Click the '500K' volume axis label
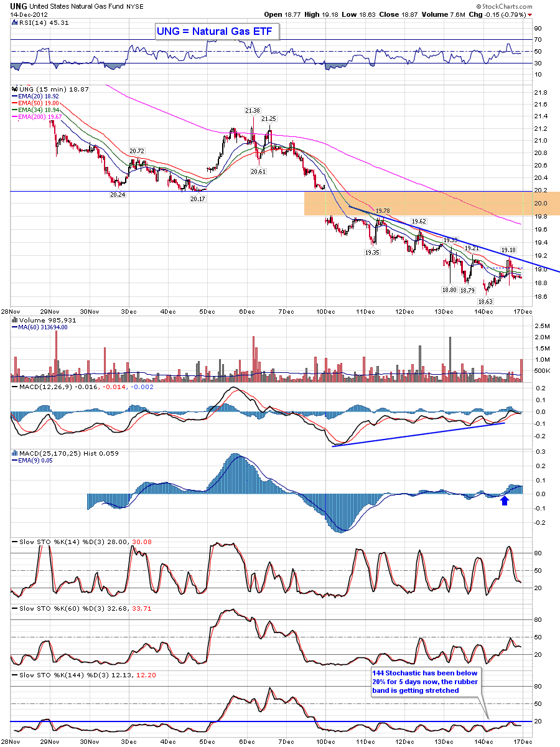 [542, 371]
